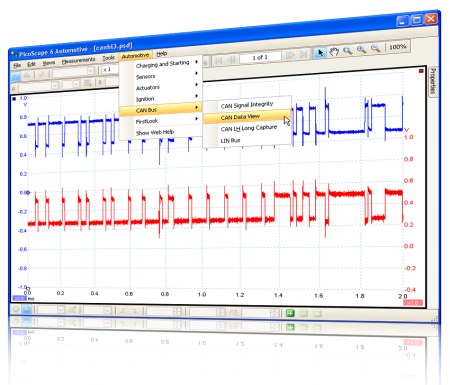Open channel A coupling dropdown arrow
This screenshot has height=385, width=450.
pos(76,84)
